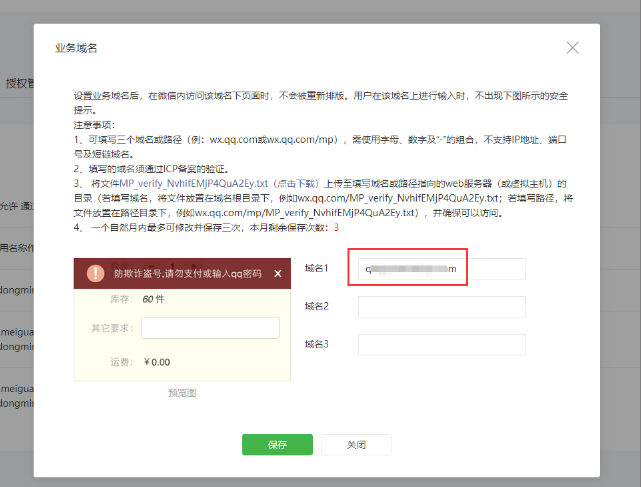Focus the 域名1 input field
641x487 pixels.
(442, 270)
